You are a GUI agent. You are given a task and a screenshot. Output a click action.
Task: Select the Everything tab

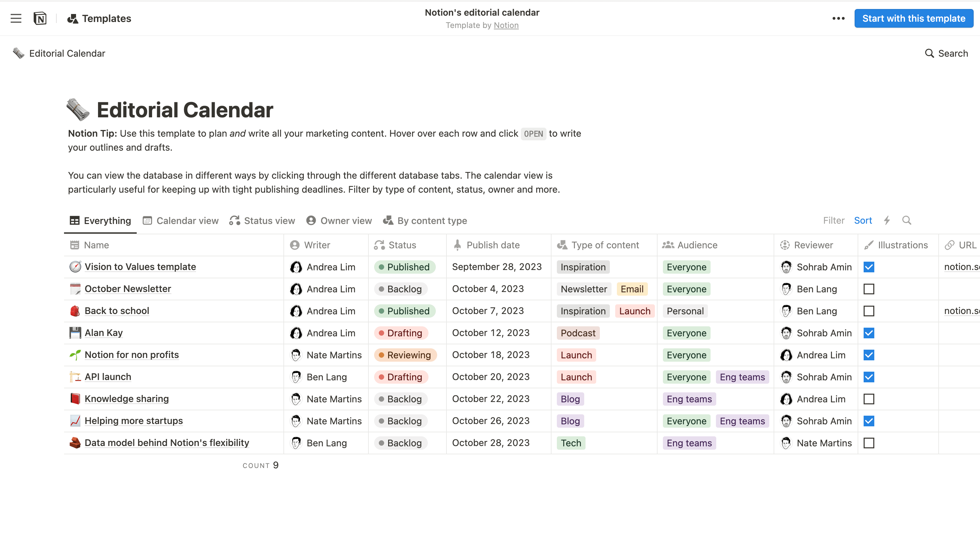(100, 221)
